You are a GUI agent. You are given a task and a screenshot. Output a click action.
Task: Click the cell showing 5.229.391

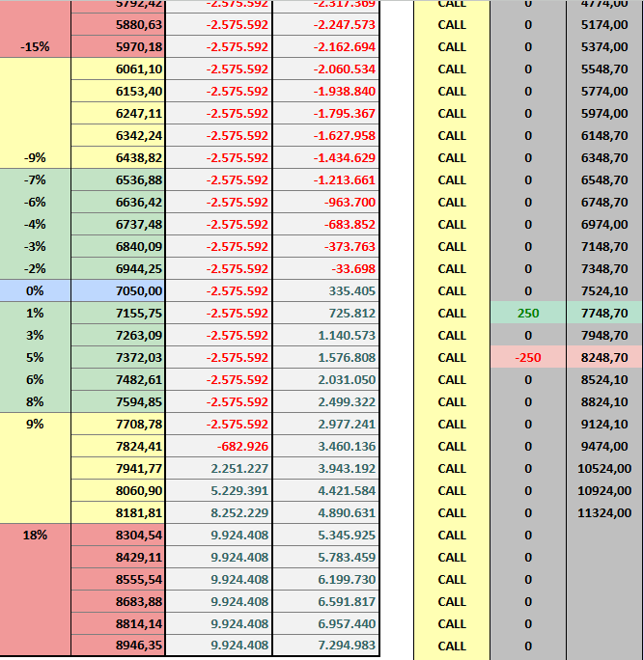[219, 491]
